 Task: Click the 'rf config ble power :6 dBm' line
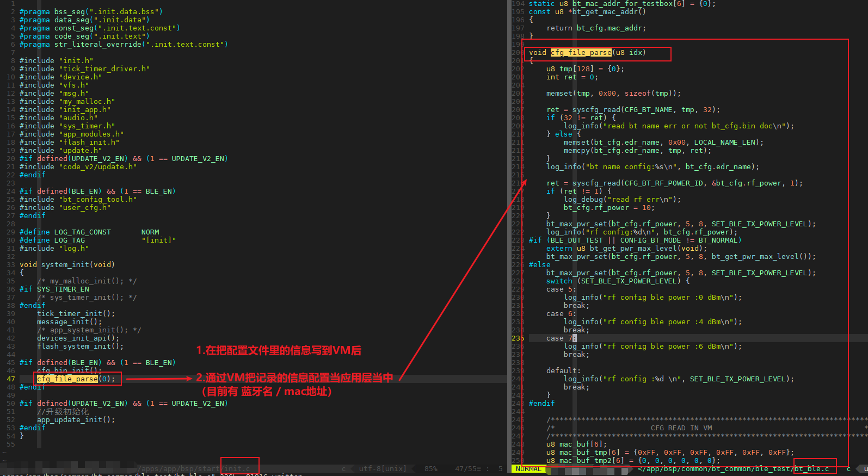click(x=652, y=346)
